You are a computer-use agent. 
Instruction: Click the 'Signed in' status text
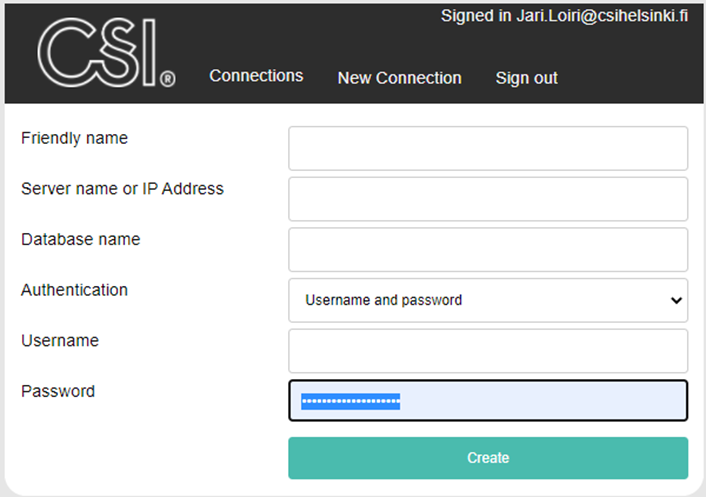(x=476, y=16)
